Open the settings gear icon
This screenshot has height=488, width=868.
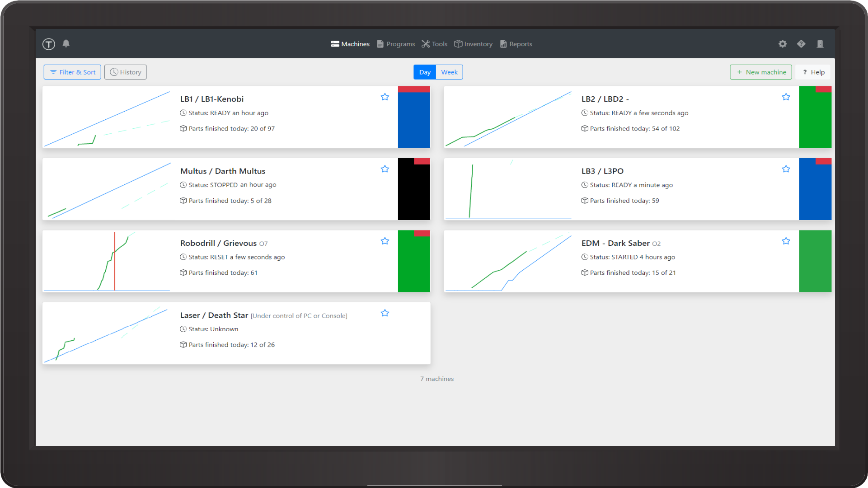(783, 43)
